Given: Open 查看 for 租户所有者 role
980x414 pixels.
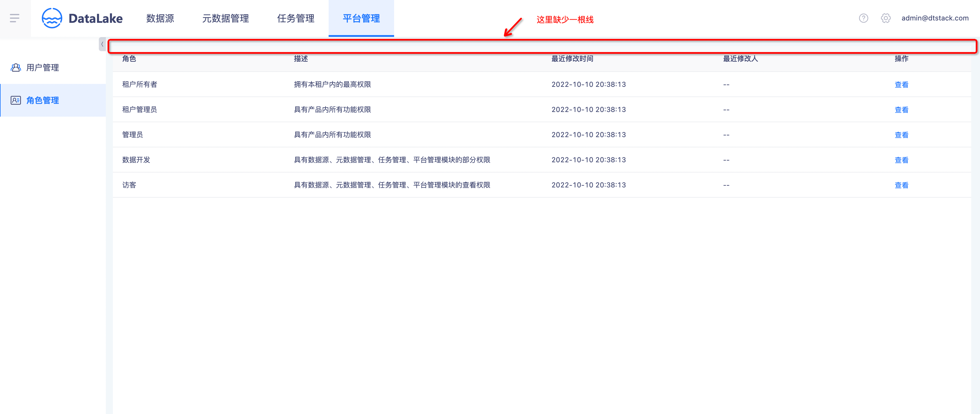Looking at the screenshot, I should click(x=902, y=84).
